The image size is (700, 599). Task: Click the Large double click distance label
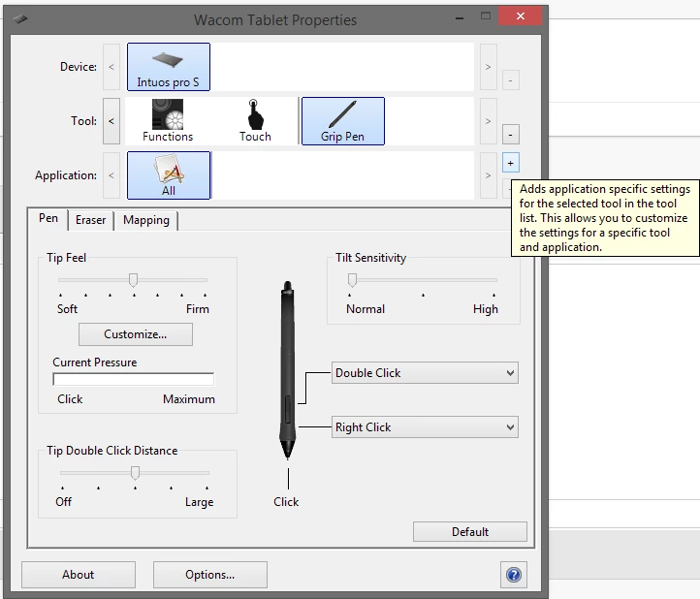pos(199,502)
